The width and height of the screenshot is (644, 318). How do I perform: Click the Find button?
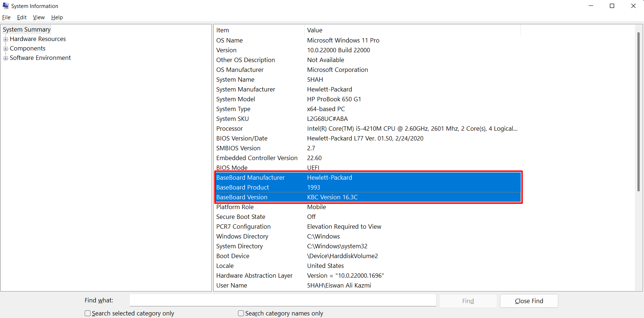pyautogui.click(x=468, y=301)
